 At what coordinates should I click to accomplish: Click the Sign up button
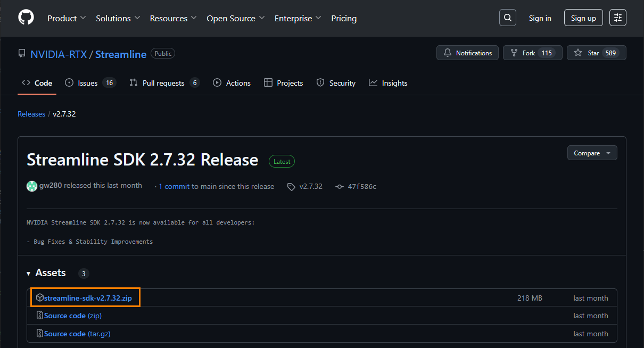click(583, 18)
